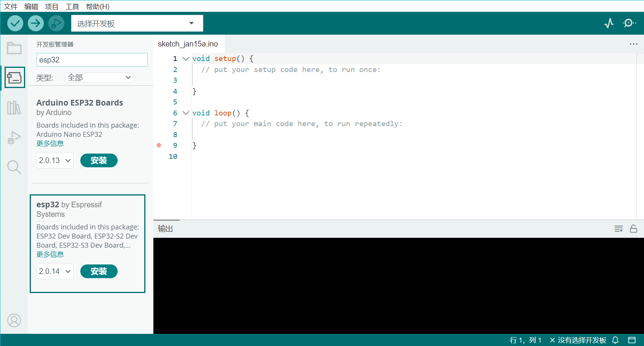Open the 工具 menu

tap(72, 6)
